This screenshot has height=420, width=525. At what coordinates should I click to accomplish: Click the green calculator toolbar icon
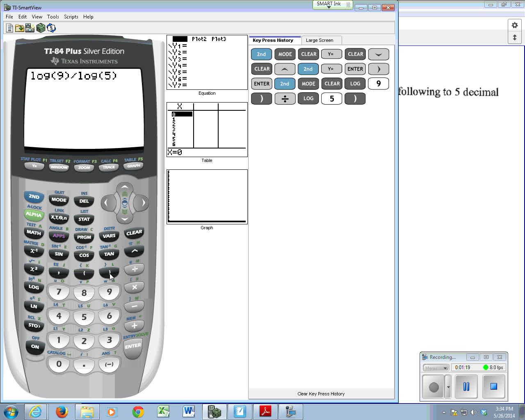click(x=41, y=28)
